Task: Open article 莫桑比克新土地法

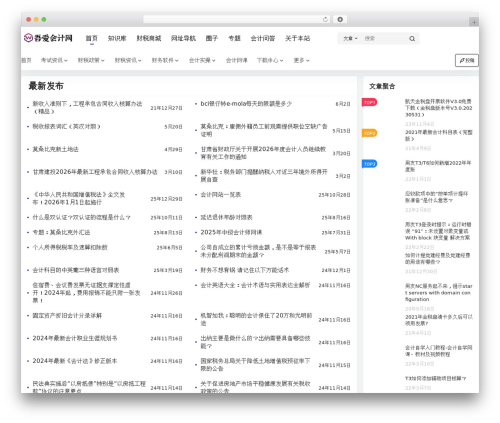Action: [55, 149]
